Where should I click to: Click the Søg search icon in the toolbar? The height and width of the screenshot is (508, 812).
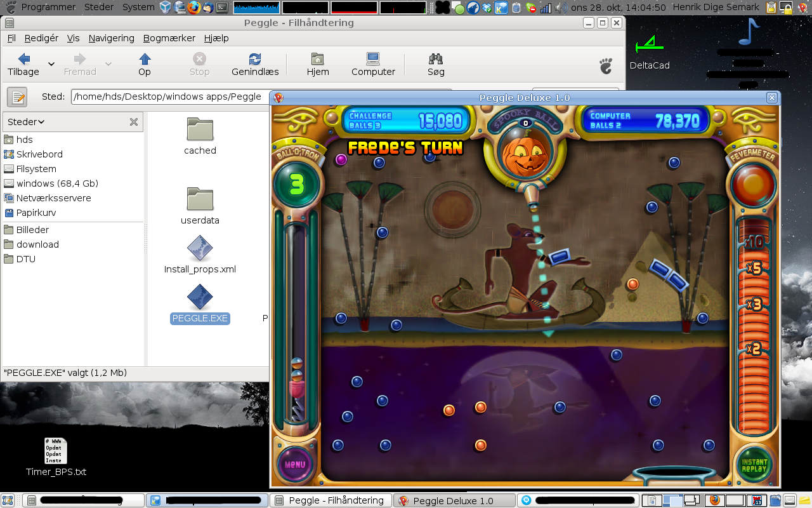pyautogui.click(x=435, y=59)
